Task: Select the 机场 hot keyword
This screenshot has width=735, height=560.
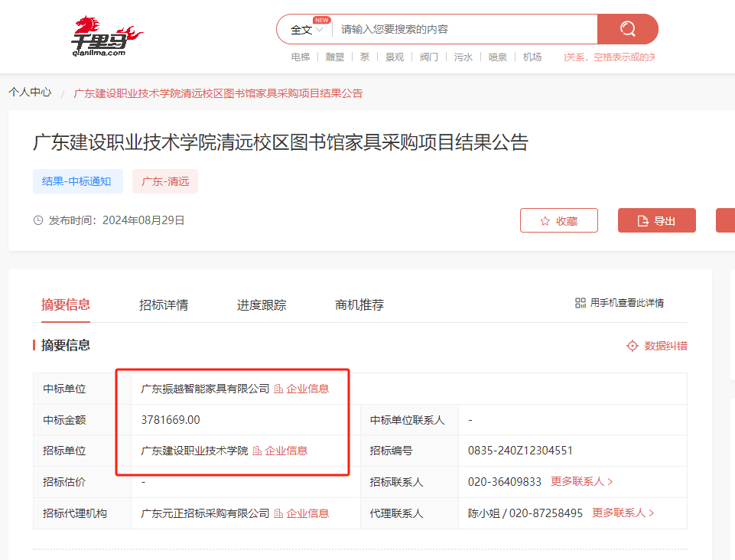Action: point(532,57)
